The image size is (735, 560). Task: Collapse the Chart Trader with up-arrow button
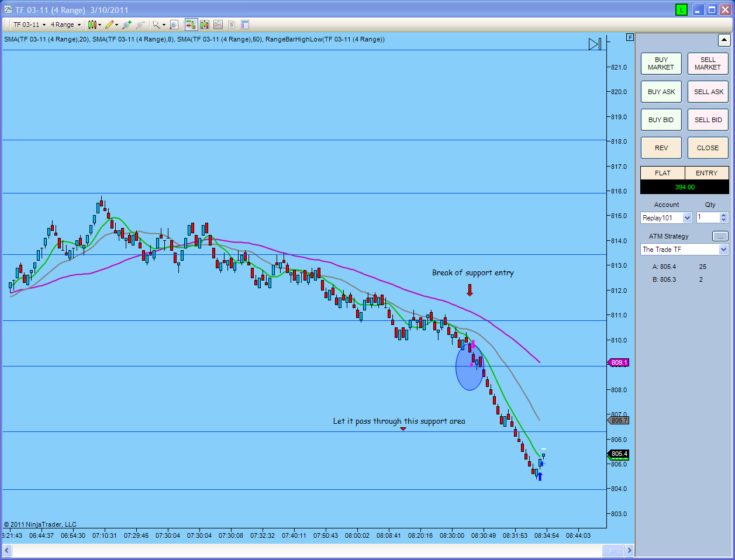tap(724, 40)
